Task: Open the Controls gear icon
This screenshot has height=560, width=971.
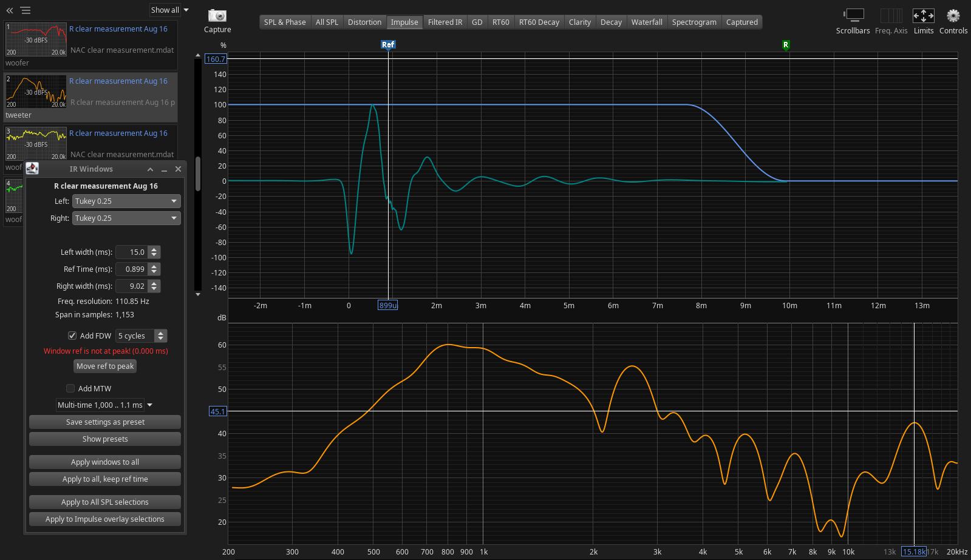Action: click(x=953, y=16)
